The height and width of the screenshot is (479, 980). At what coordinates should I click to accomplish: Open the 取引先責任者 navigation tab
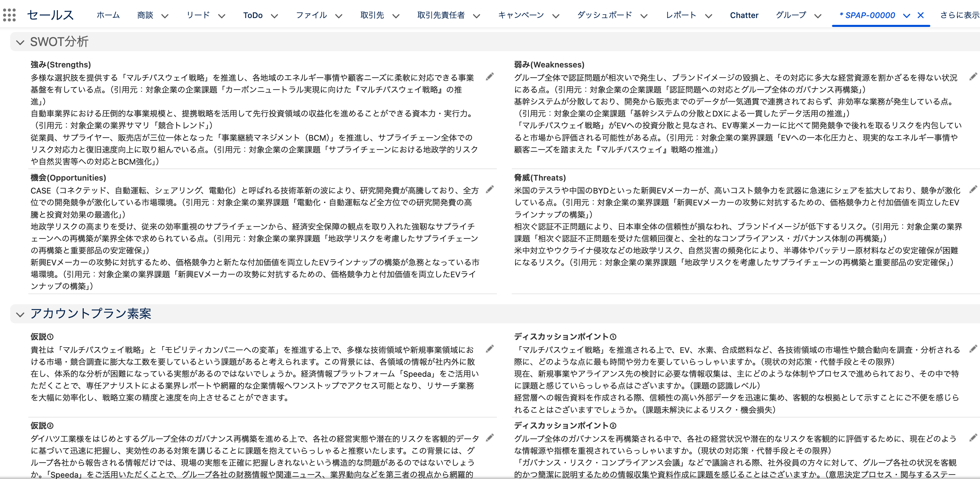pos(441,15)
